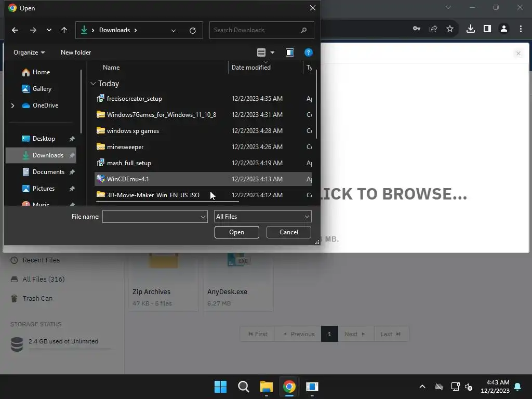Screen dimensions: 532x399
Task: Select the WinCDEmu-4.1 file
Action: point(203,179)
